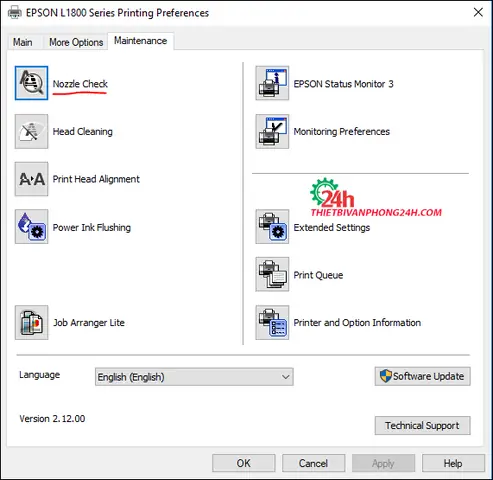This screenshot has width=493, height=480.
Task: Close the Printing Preferences window
Action: [x=478, y=12]
